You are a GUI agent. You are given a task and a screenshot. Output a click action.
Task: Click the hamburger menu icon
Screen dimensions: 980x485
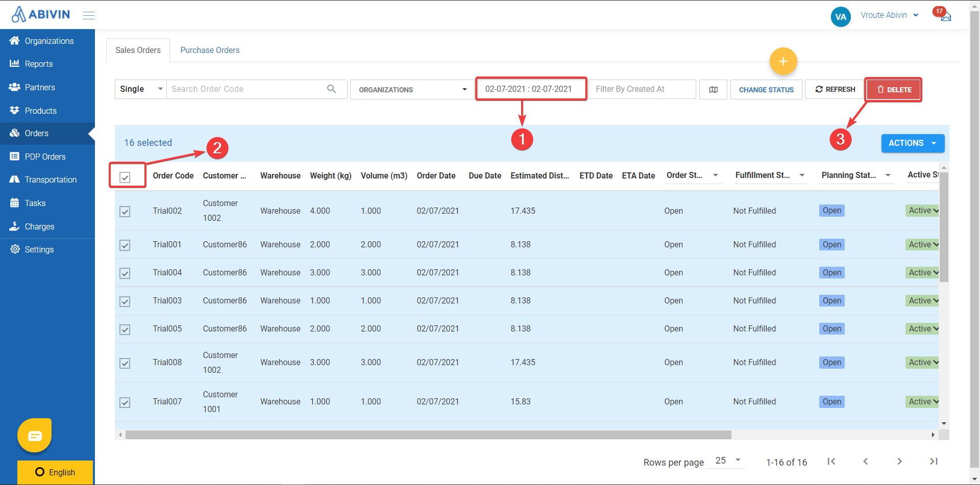click(x=89, y=15)
